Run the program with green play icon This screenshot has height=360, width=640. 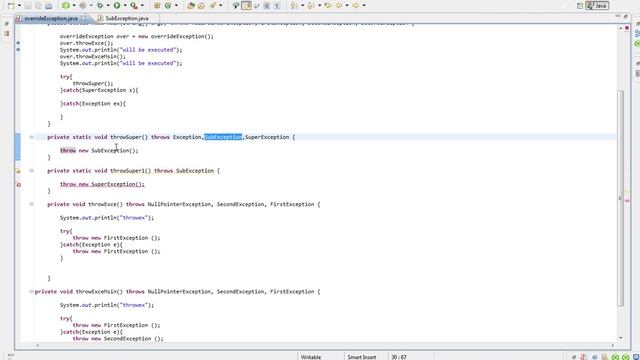click(x=117, y=6)
